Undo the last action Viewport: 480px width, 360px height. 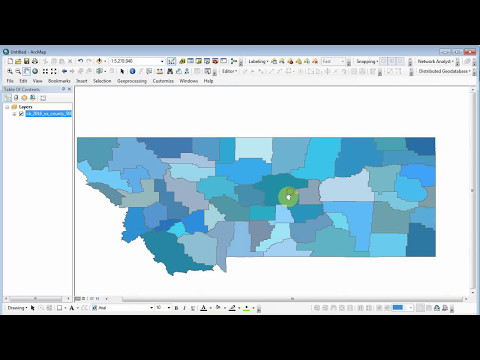click(x=80, y=61)
